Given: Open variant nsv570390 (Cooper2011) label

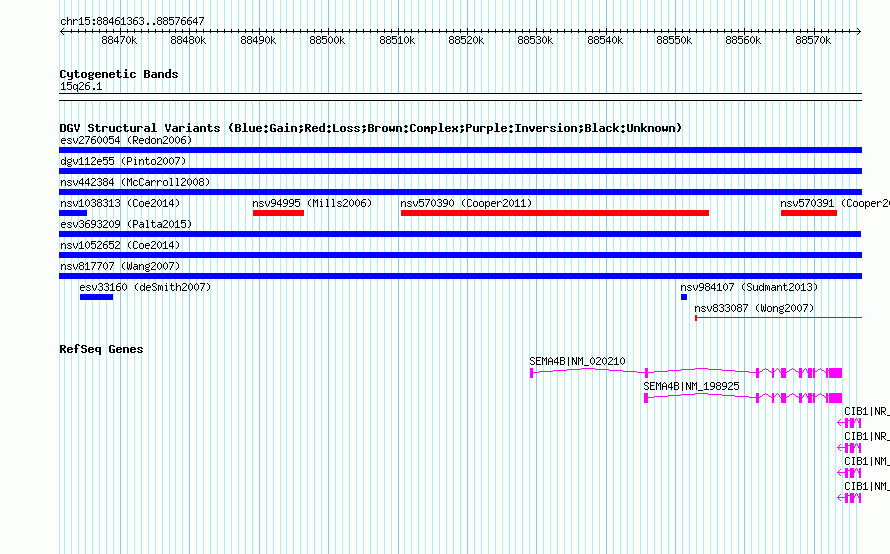Looking at the screenshot, I should pyautogui.click(x=466, y=203).
